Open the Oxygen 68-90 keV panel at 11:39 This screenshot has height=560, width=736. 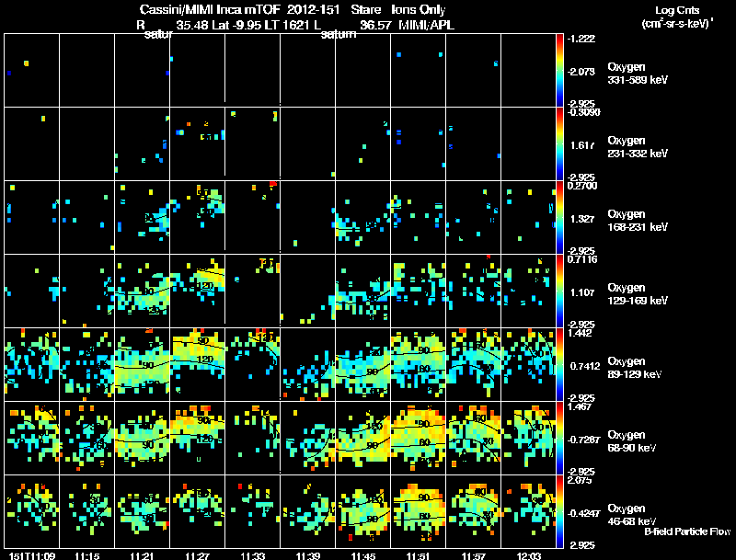pos(308,438)
